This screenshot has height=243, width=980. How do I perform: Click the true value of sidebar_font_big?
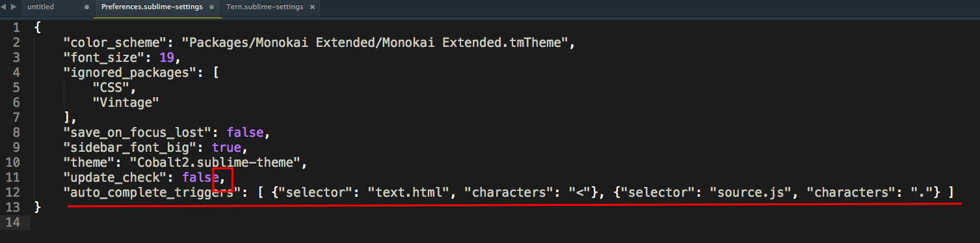[x=226, y=148]
